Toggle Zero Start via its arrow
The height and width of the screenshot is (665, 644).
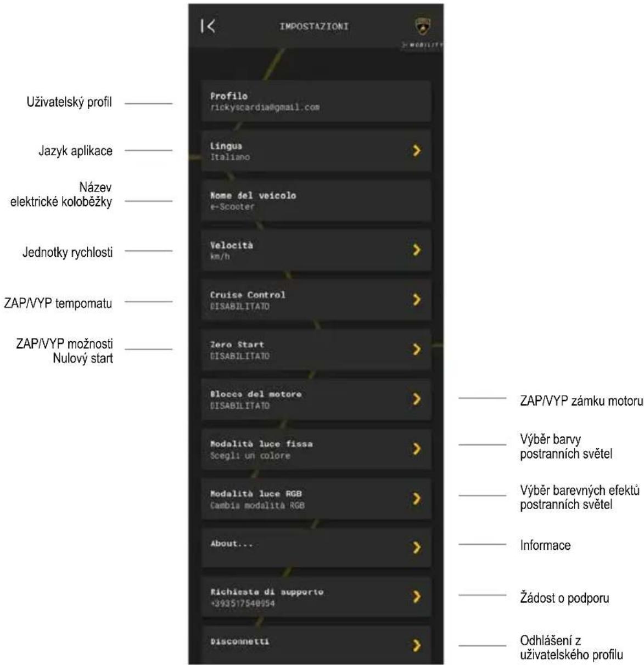pos(417,349)
